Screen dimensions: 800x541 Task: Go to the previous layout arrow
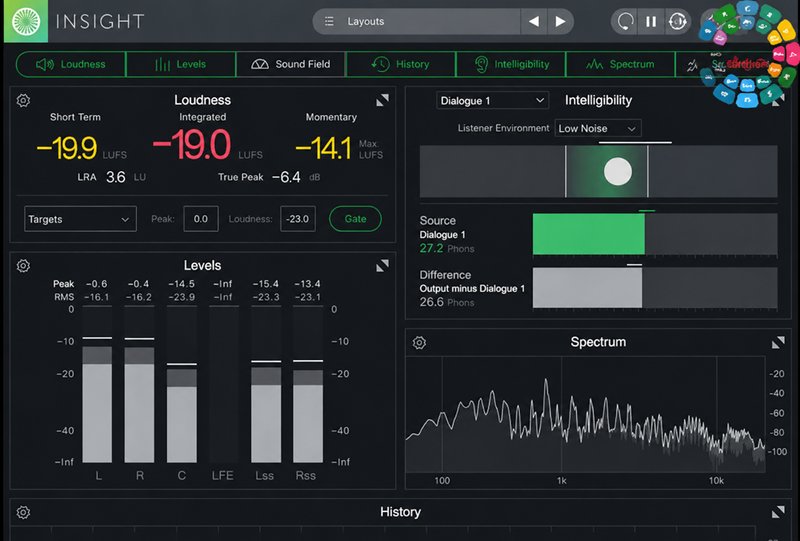tap(534, 21)
